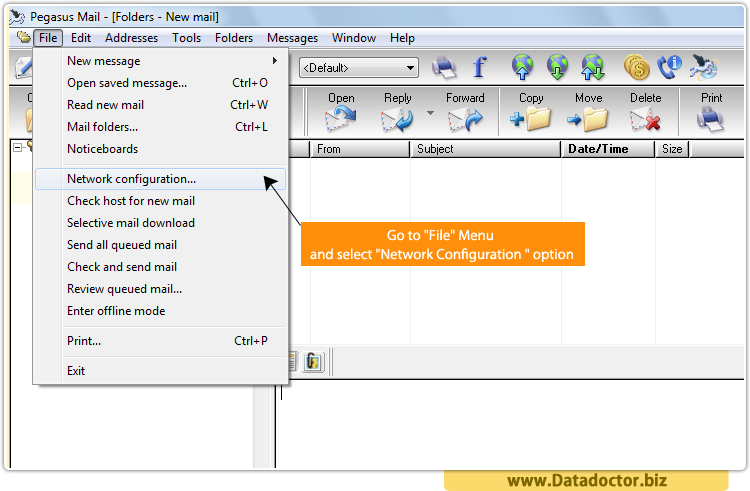Viewport: 750px width, 491px height.
Task: Click the globe with up arrow icon
Action: pos(522,67)
